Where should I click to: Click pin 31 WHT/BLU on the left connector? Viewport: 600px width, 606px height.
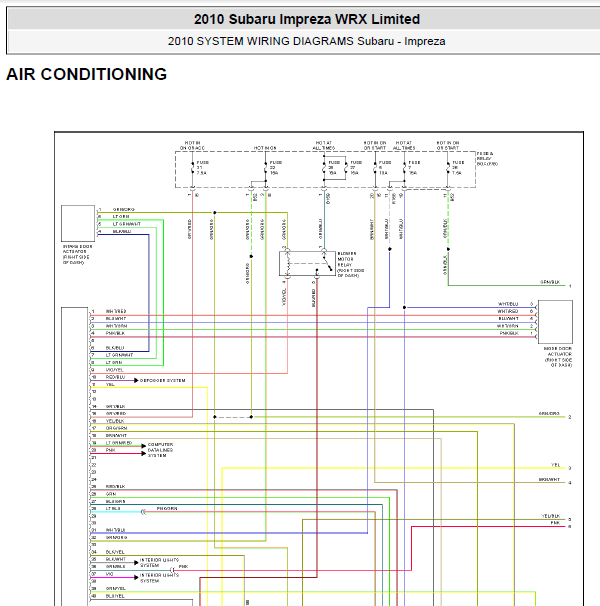115,530
